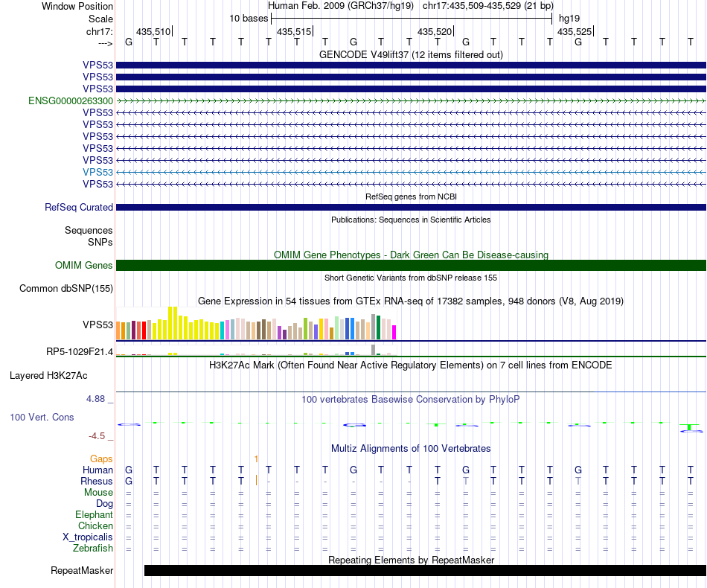Click the light blue VPS53 intron arrow line

pos(411,172)
